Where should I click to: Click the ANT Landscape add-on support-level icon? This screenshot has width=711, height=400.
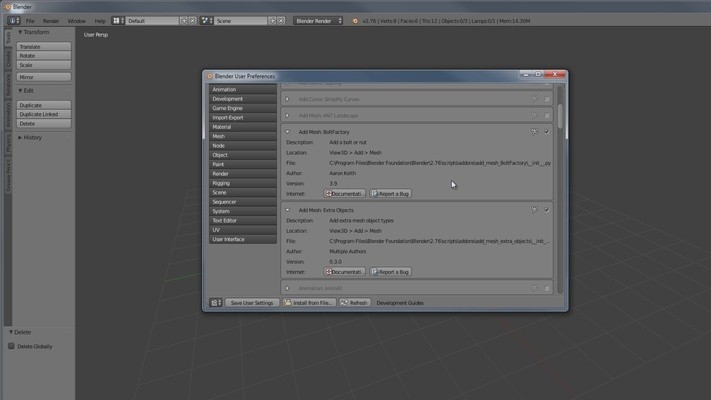[x=535, y=115]
